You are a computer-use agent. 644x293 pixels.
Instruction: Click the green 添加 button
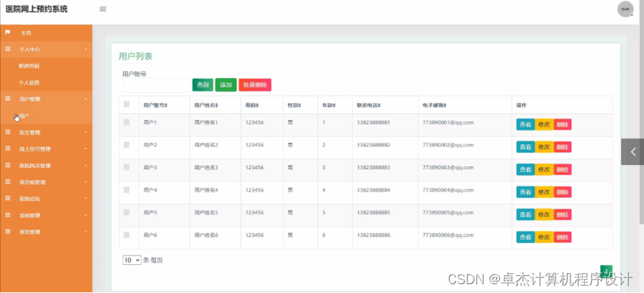226,85
